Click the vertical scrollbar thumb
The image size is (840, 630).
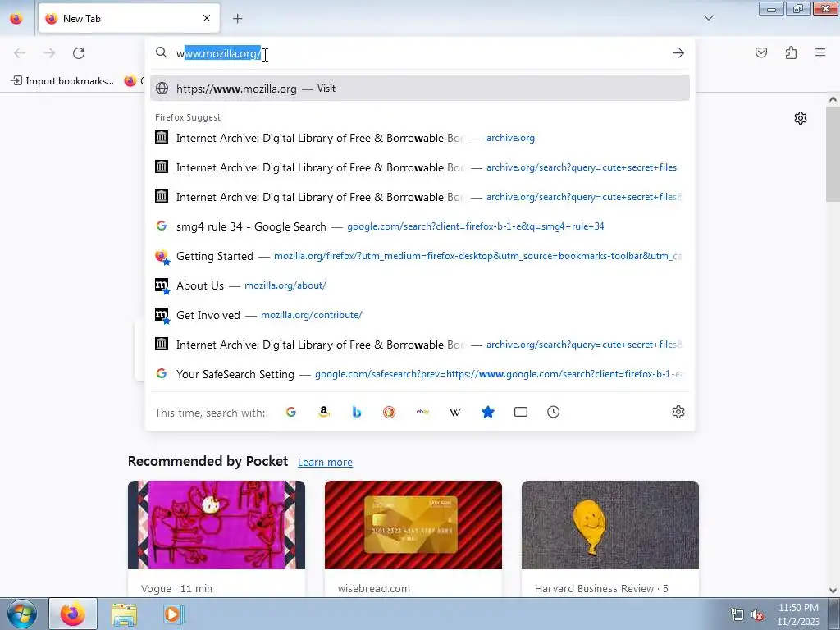coord(833,153)
